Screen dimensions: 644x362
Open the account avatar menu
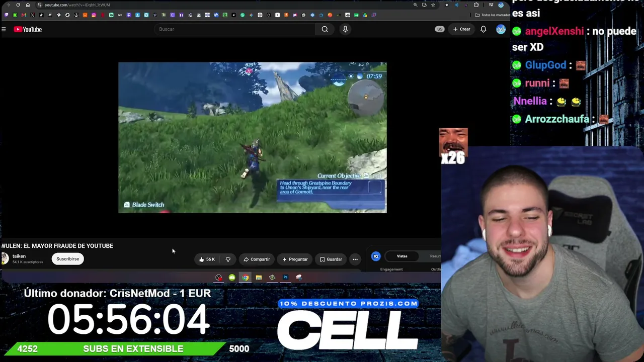click(x=501, y=29)
